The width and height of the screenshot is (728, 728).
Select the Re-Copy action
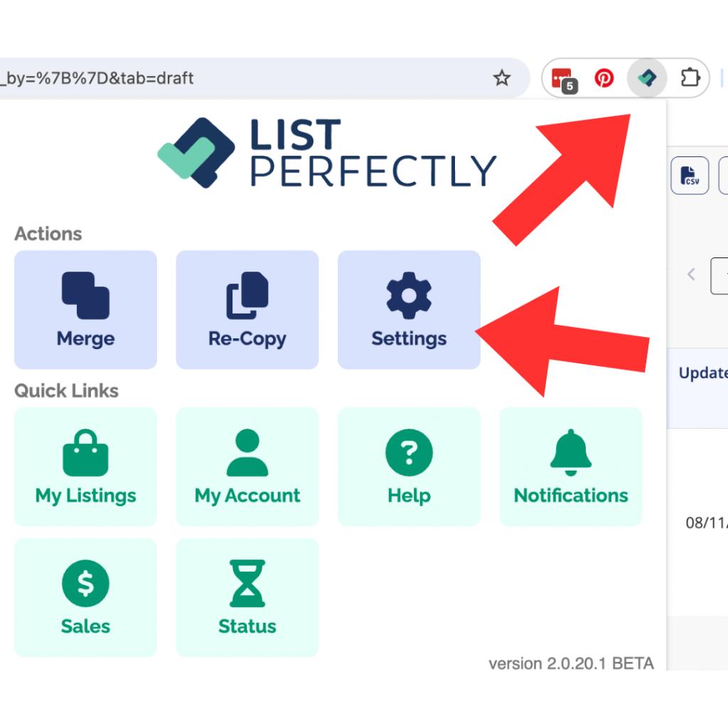tap(247, 309)
